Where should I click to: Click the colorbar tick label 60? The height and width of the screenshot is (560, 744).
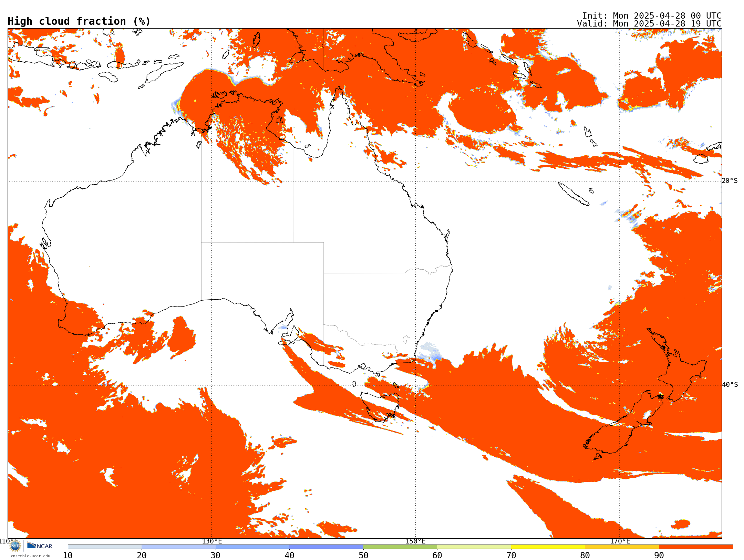coord(437,556)
